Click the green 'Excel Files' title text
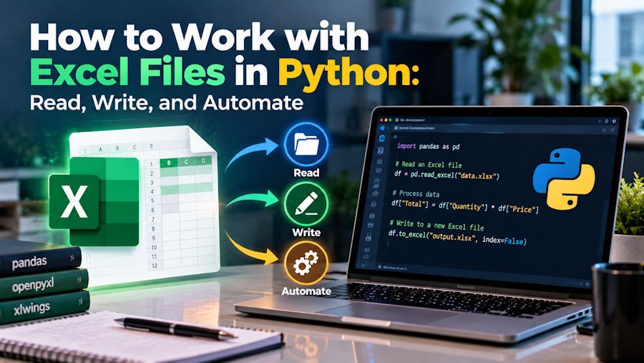Screen dimensions: 644x363 (x=127, y=73)
